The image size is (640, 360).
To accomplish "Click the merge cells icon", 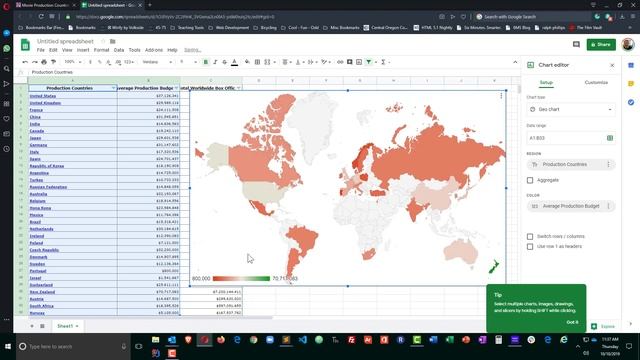I will pos(267,62).
